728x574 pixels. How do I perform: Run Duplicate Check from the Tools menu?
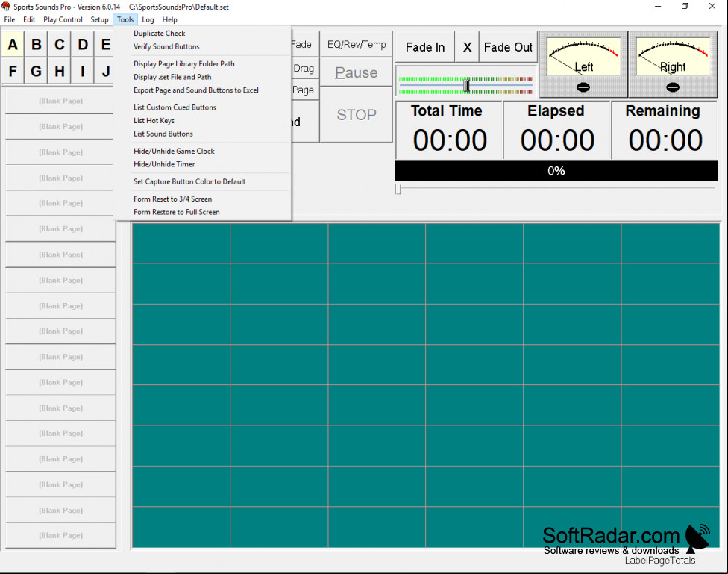tap(202, 34)
